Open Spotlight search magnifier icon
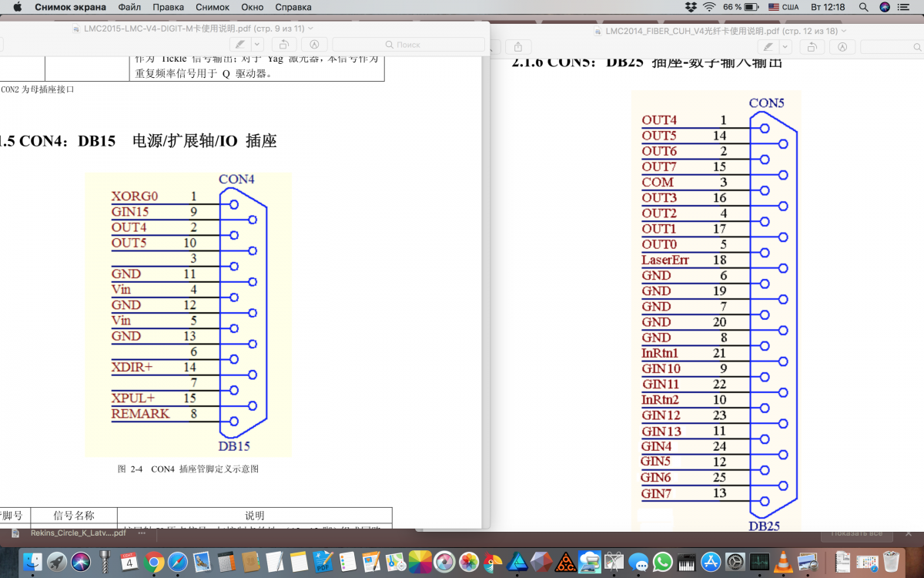 tap(863, 7)
